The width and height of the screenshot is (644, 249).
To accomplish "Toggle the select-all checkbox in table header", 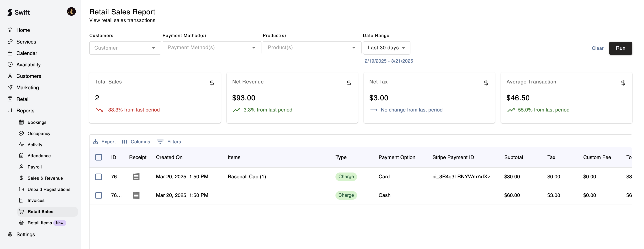I will point(99,157).
